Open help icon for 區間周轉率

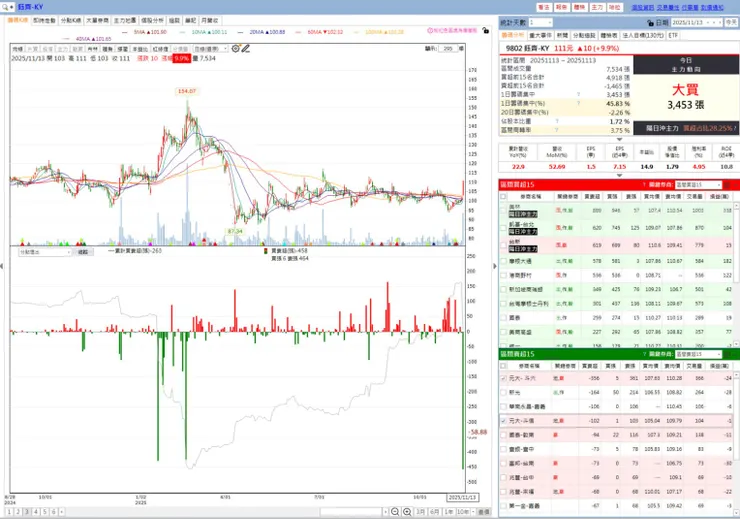tap(557, 130)
